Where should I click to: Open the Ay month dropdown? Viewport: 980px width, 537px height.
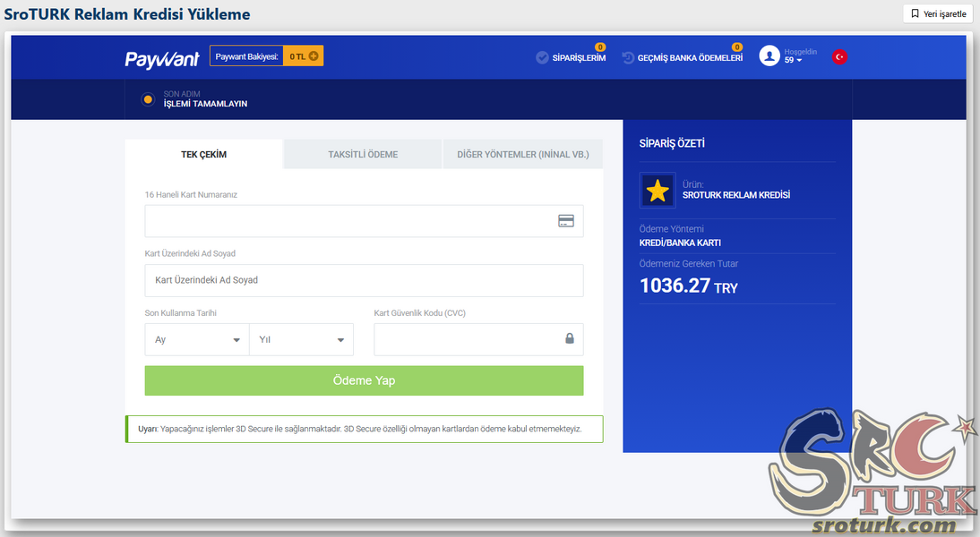[x=197, y=340]
